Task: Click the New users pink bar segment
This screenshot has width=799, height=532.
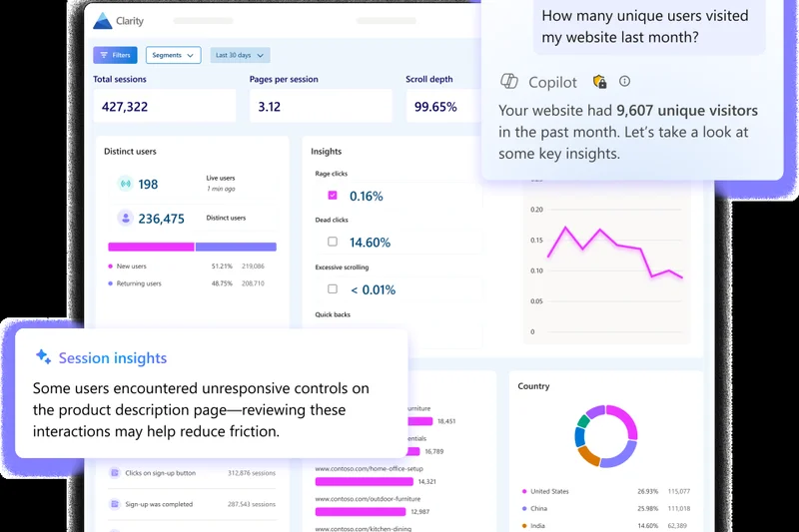Action: (x=150, y=247)
